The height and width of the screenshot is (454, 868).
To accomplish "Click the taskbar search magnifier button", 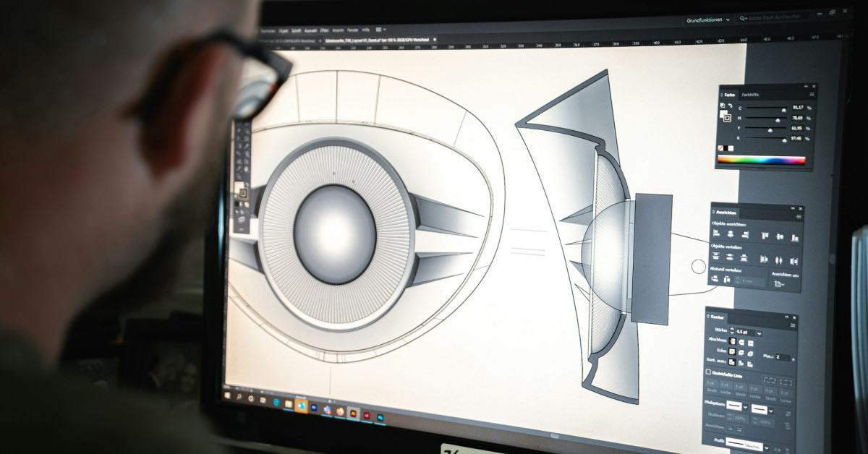I will [239, 396].
